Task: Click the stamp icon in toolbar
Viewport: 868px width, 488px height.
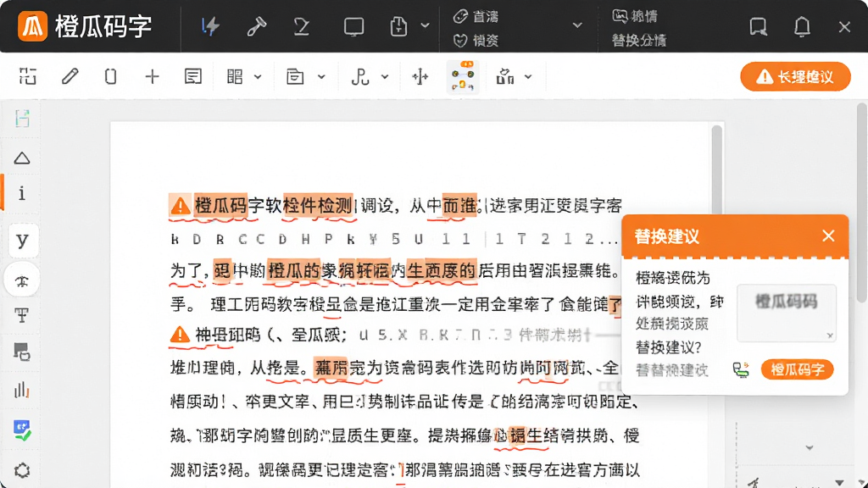Action: click(505, 76)
